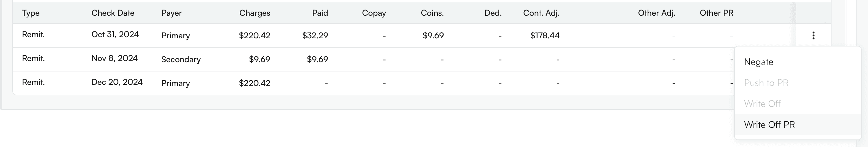Viewport: 868px width, 147px height.
Task: Sort by Check Date column header
Action: 113,13
